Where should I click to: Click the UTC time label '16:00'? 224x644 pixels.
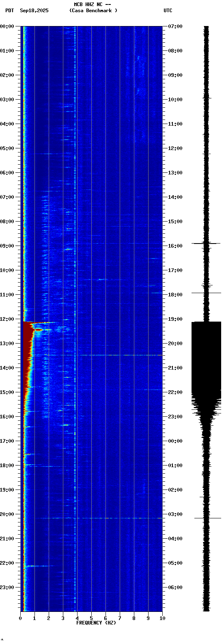point(175,246)
